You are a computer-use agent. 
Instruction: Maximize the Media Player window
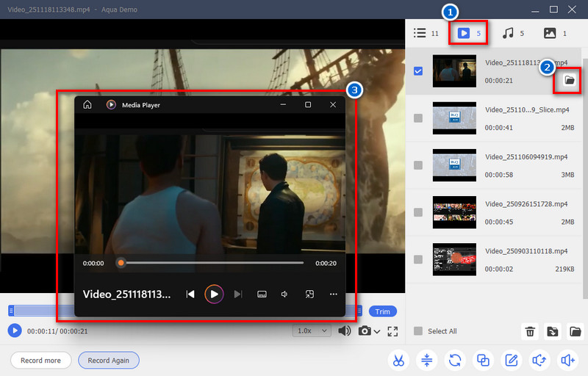click(x=308, y=104)
